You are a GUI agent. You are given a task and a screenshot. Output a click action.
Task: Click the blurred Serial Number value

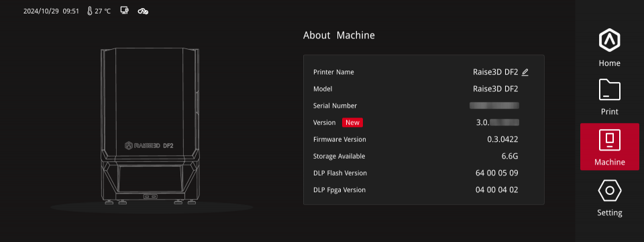pyautogui.click(x=494, y=106)
